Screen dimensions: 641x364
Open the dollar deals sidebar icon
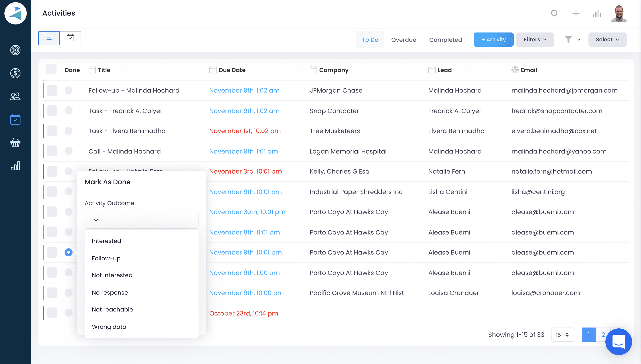15,73
